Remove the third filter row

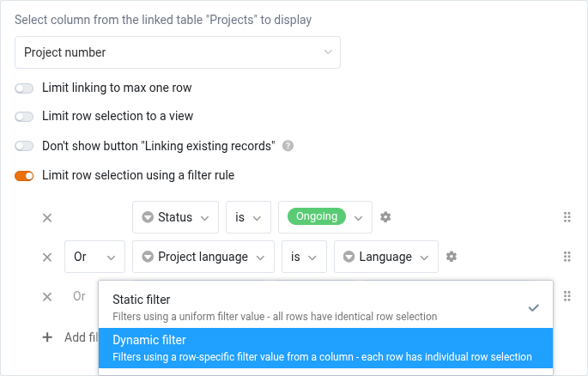(47, 296)
